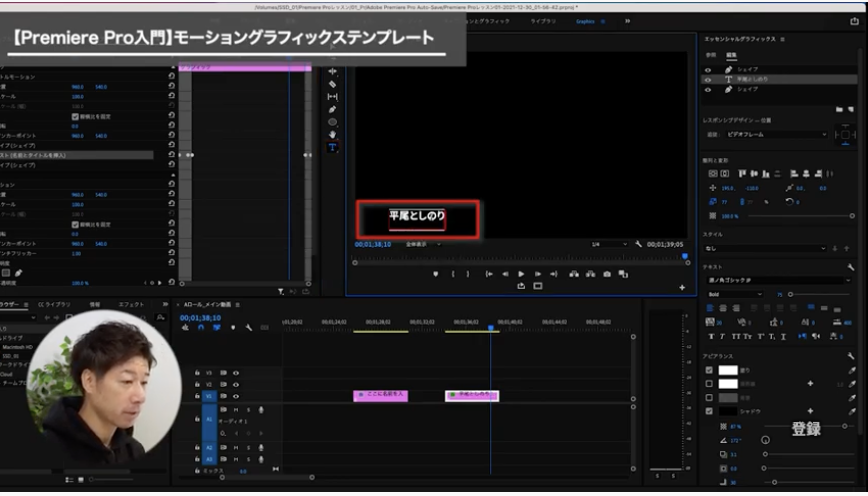Toggle the Fill checkbox in Appearance

[x=709, y=370]
